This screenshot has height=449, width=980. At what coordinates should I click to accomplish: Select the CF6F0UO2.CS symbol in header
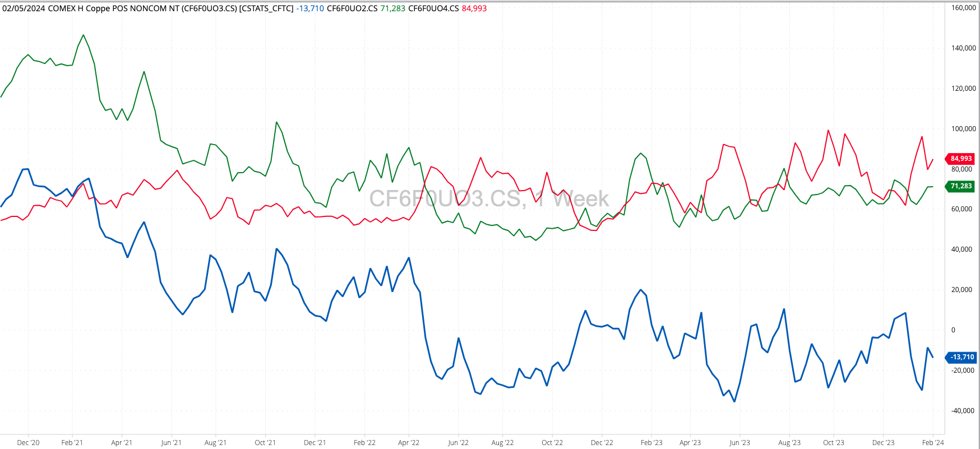[352, 8]
